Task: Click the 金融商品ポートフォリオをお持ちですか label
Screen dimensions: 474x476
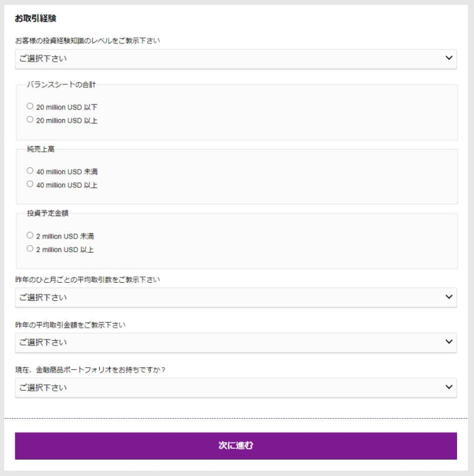Action: [90, 370]
